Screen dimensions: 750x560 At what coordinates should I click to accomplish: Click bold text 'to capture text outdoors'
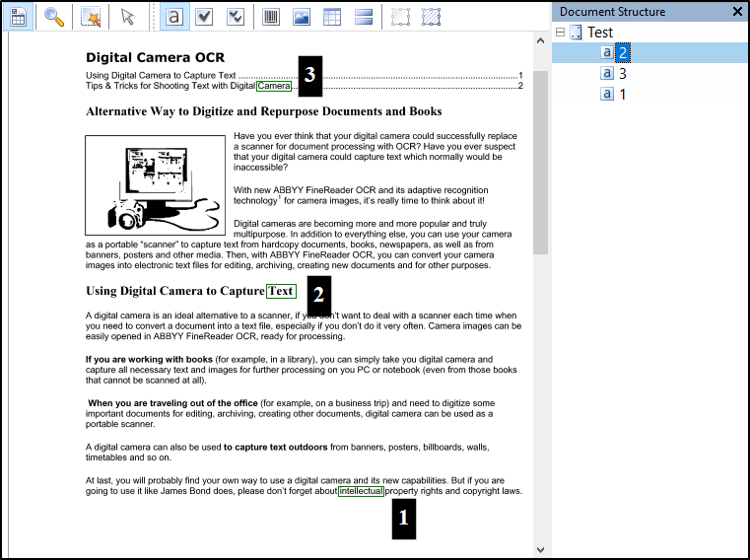click(x=276, y=447)
